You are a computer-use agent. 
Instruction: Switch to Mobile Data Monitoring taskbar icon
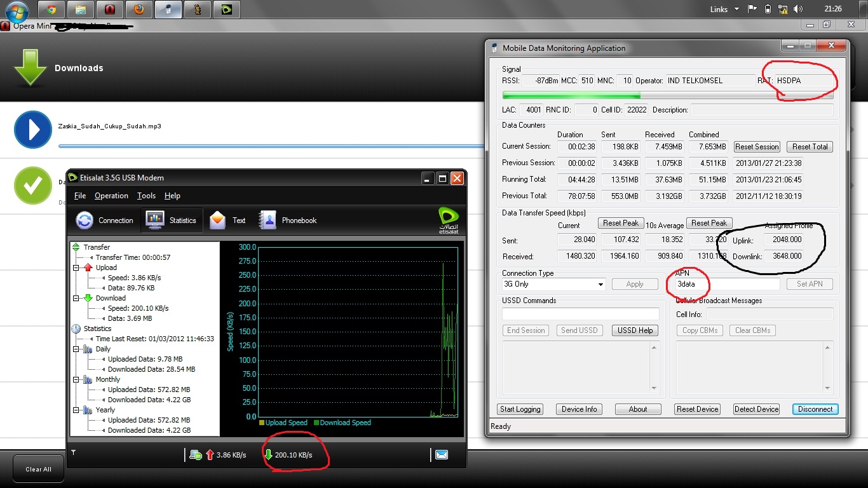pyautogui.click(x=168, y=10)
